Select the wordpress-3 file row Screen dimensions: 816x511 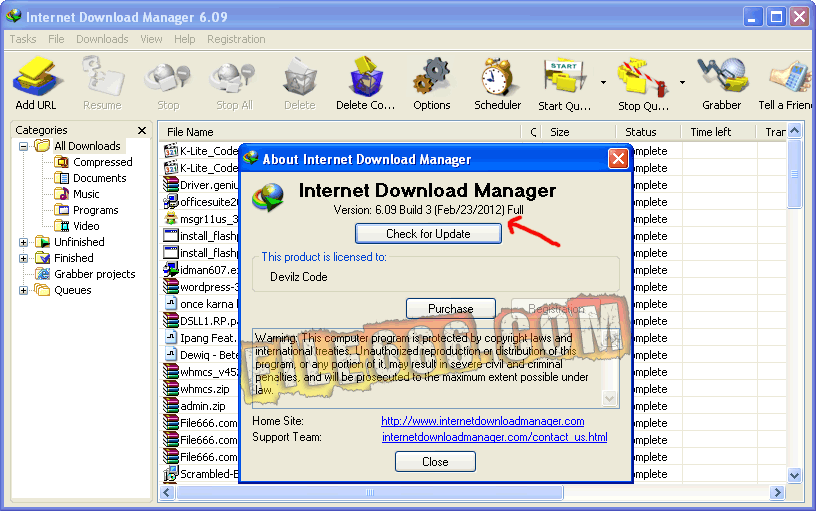[x=201, y=287]
